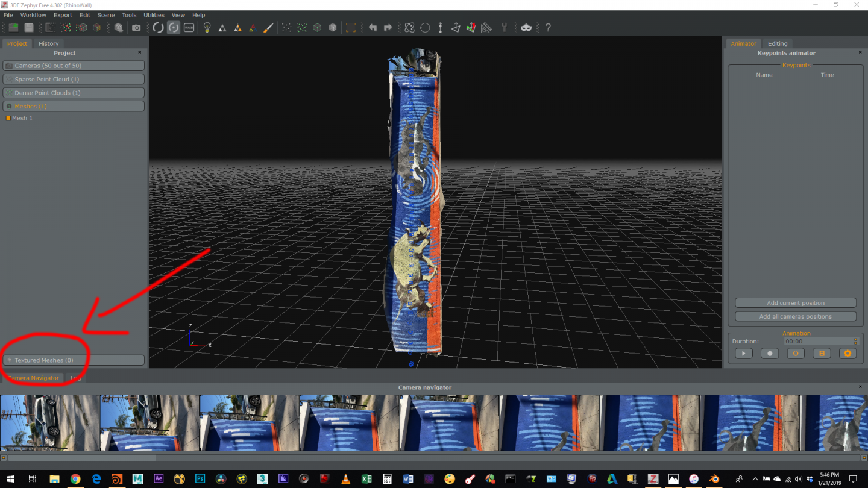Close the Project panel
Image resolution: width=868 pixels, height=488 pixels.
tap(140, 53)
